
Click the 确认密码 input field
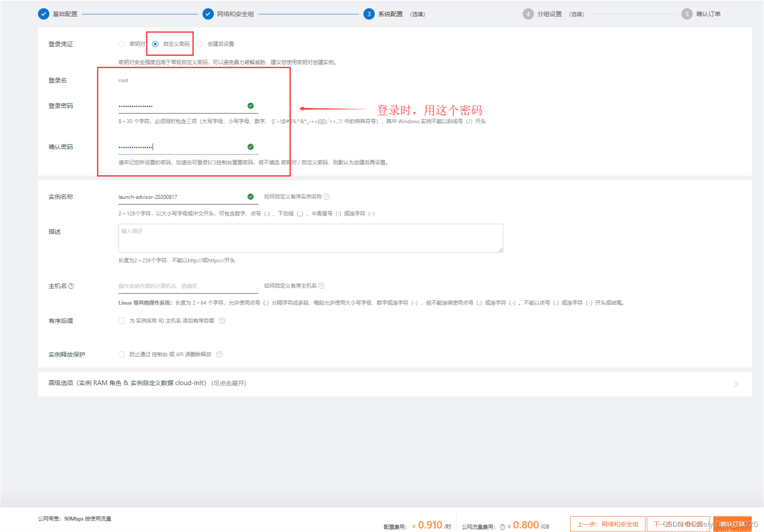[188, 147]
